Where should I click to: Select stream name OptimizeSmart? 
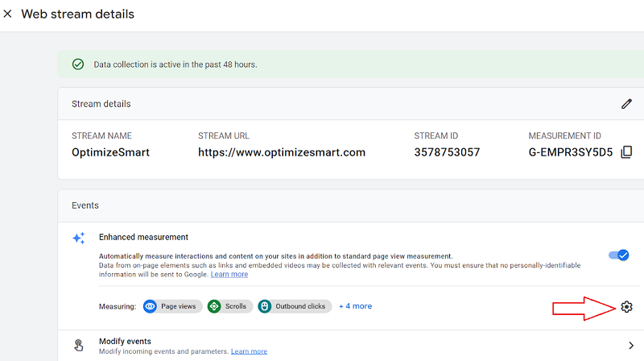(x=110, y=152)
